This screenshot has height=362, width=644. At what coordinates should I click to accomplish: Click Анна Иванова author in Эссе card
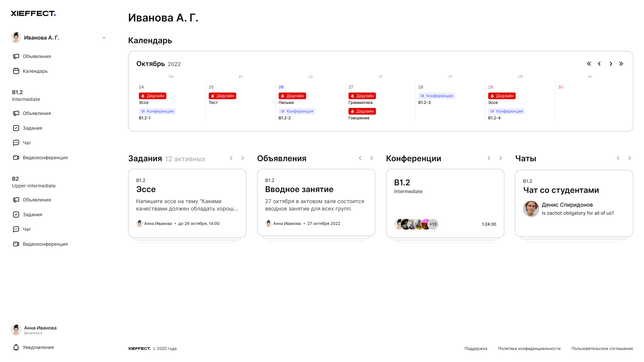coord(154,224)
